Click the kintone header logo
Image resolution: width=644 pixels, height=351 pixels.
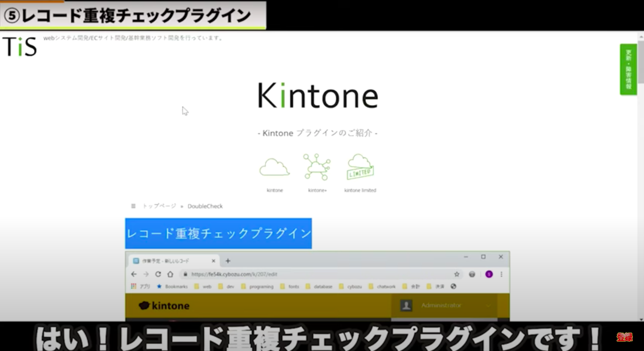point(164,306)
